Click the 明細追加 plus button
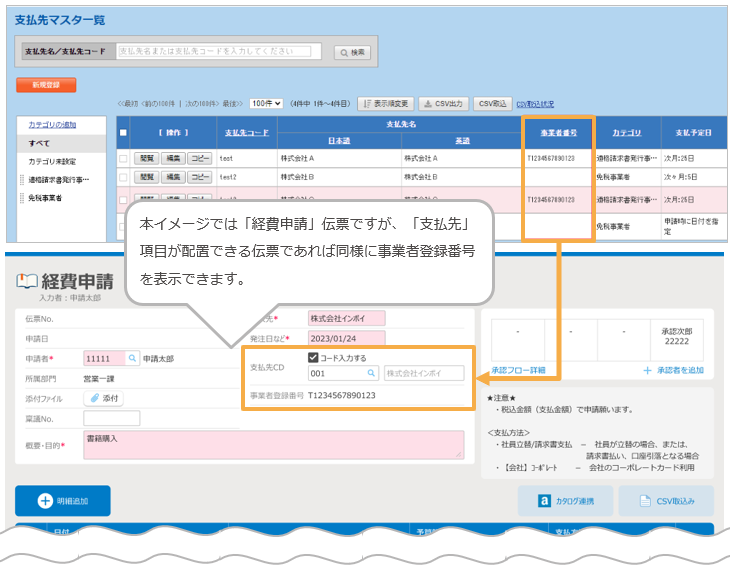Viewport: 730px width, 571px height. [62, 501]
